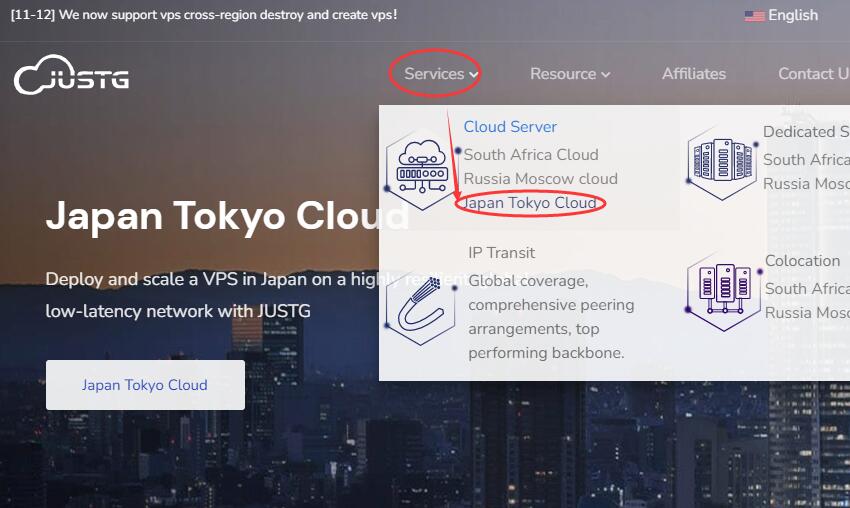Click the IP Transit description text
This screenshot has height=508, width=850.
(551, 317)
